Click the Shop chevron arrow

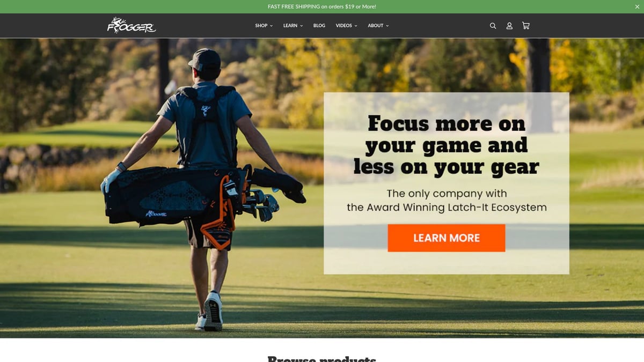point(271,26)
